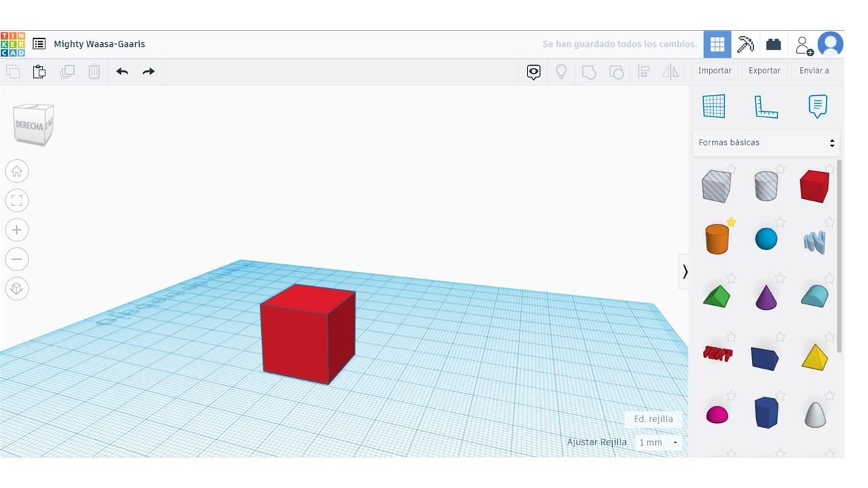Favorite the blue sphere star

point(781,222)
